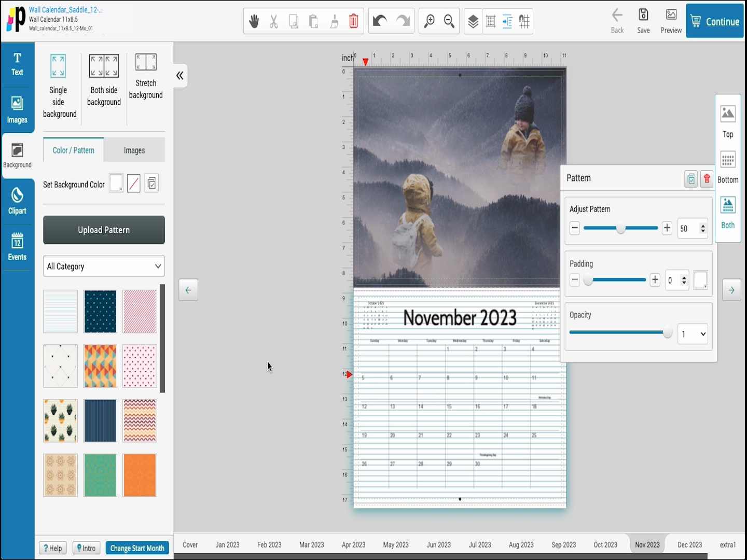Delete pattern with red trash in Pattern panel
Image resolution: width=747 pixels, height=560 pixels.
707,179
